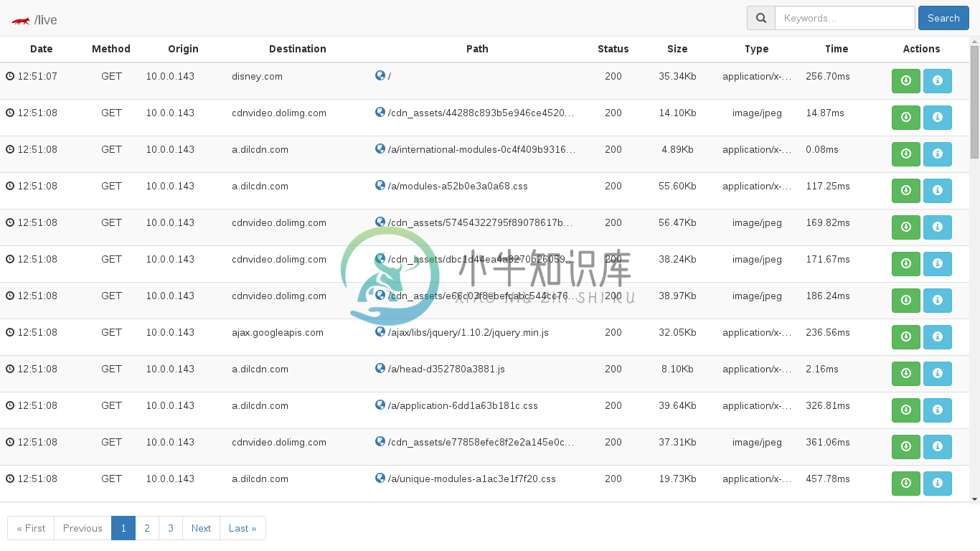Click the 35.34Kb size value
Viewport: 980px width, 551px height.
point(677,76)
